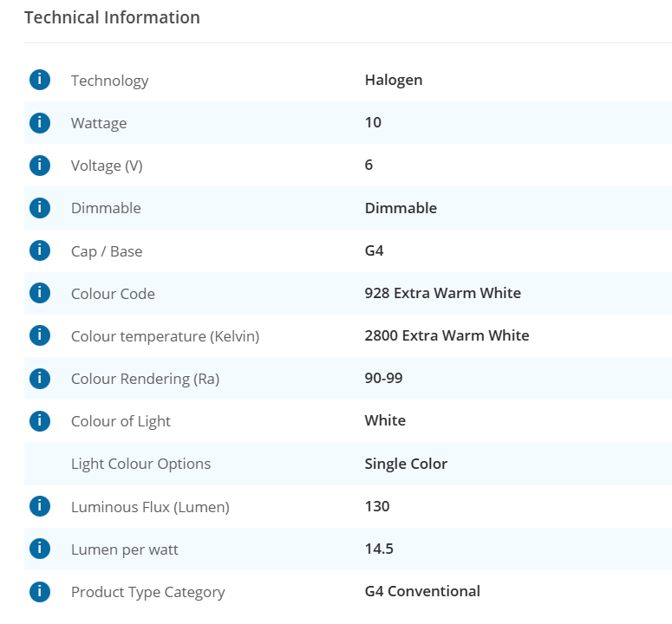Click the Cap / Base info icon
The width and height of the screenshot is (672, 624).
pos(40,250)
